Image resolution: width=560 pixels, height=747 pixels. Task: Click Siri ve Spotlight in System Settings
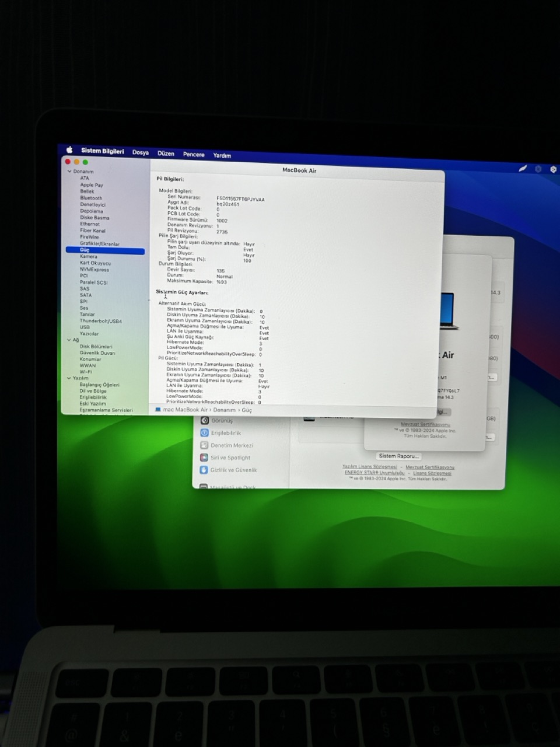230,458
